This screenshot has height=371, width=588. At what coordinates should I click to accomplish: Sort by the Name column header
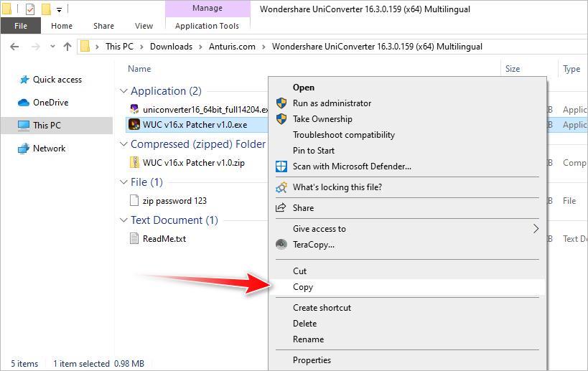139,69
